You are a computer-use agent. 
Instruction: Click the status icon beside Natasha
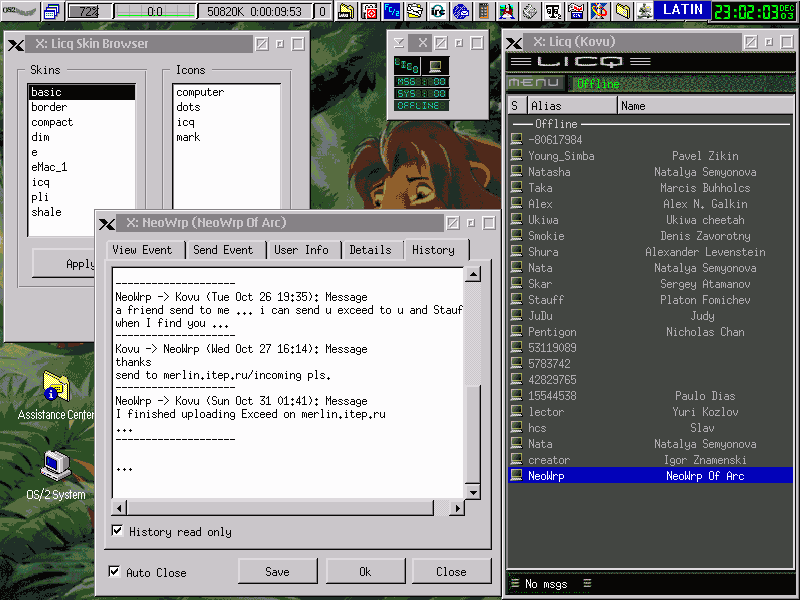click(516, 171)
